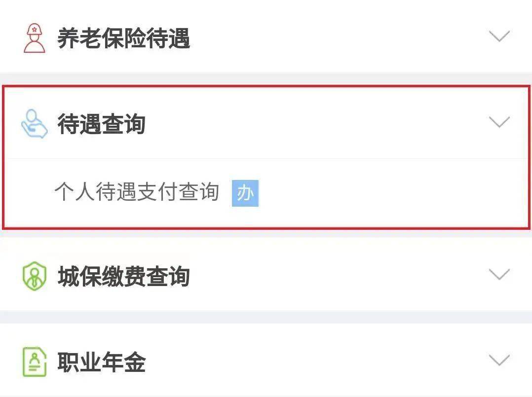532x397 pixels.
Task: Click the 询 character in 个人待遇支付查询
Action: point(209,192)
